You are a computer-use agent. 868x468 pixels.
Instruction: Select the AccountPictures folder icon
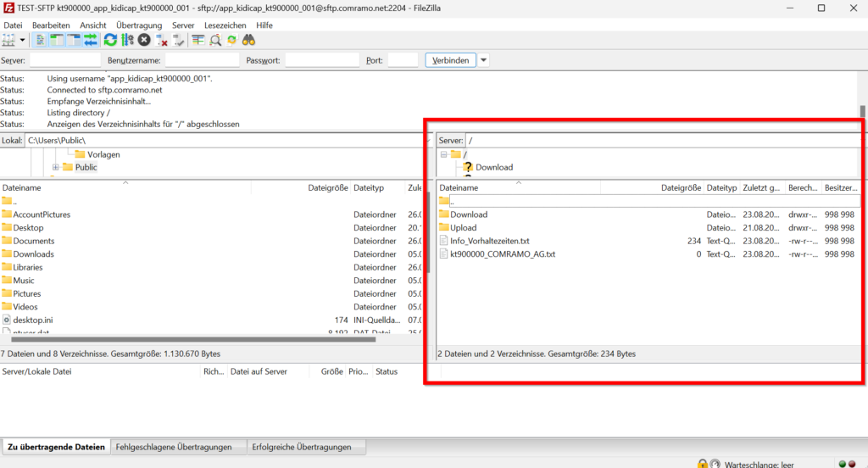tap(7, 214)
